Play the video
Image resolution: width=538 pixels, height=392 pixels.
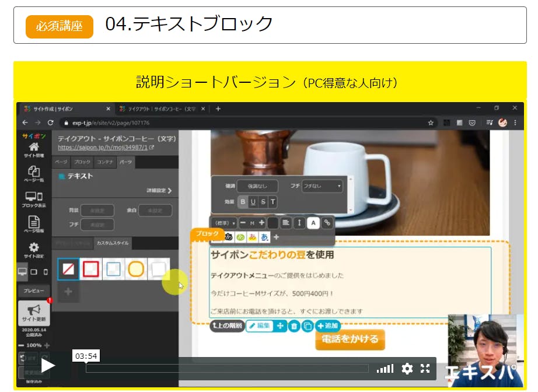tap(48, 366)
